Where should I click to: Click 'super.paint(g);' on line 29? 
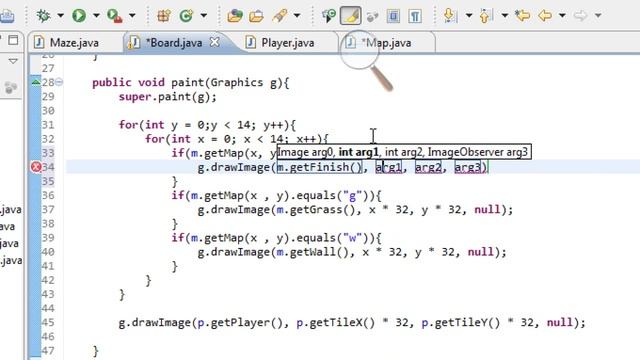tap(167, 97)
